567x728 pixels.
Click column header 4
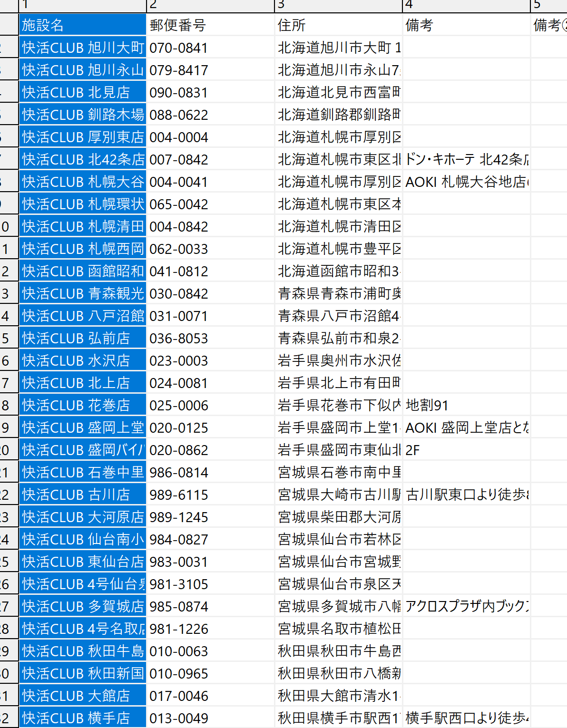[x=466, y=6]
